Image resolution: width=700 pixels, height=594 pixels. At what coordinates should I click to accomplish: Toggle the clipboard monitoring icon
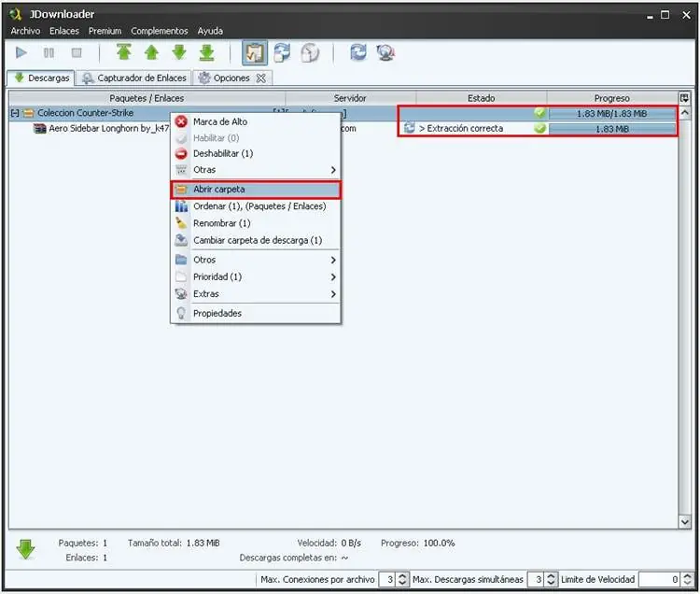(255, 52)
